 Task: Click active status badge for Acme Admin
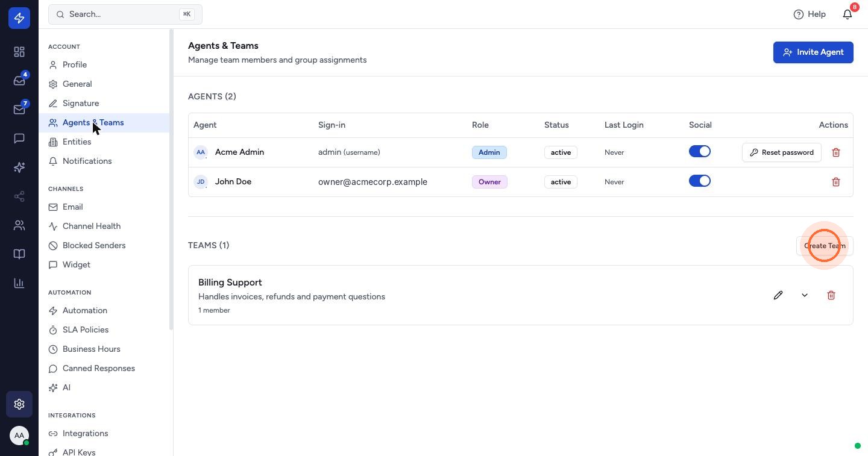pos(561,152)
